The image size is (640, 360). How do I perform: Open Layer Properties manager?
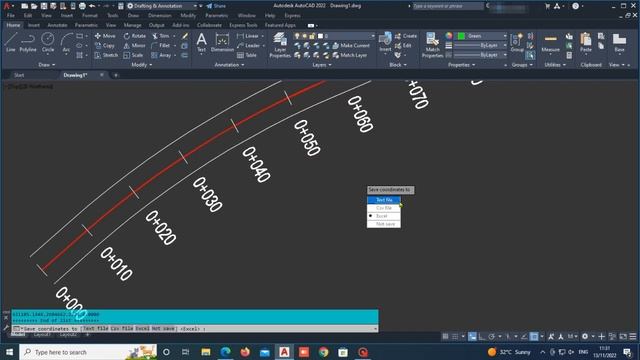pos(280,45)
